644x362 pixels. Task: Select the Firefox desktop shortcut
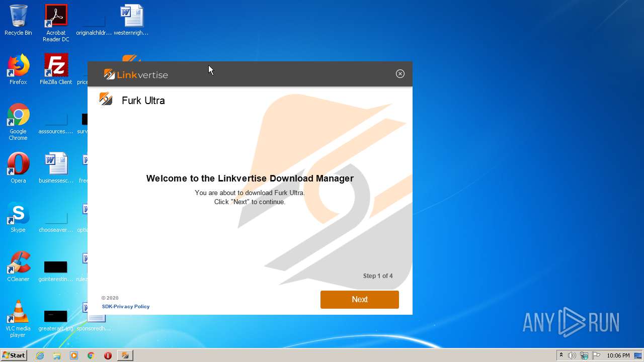click(18, 69)
